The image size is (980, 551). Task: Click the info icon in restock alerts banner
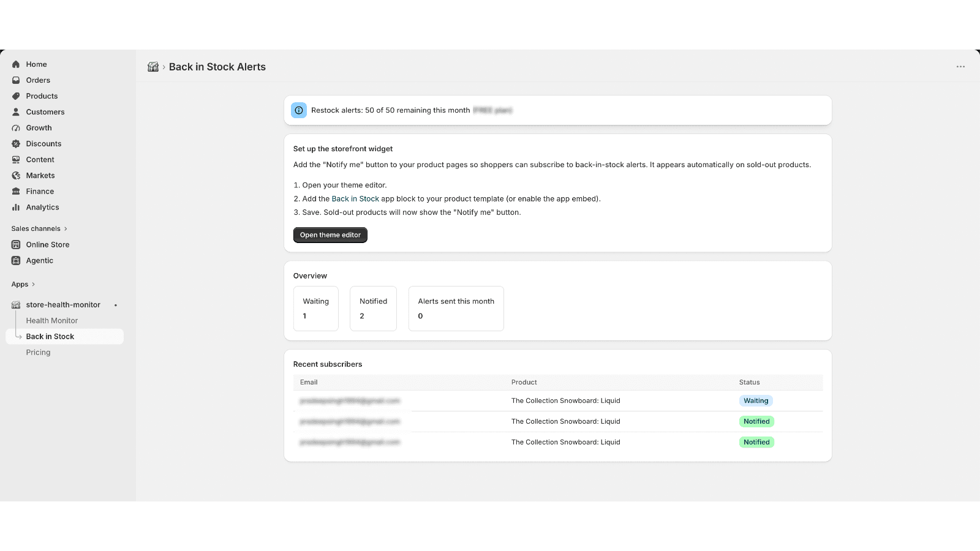pyautogui.click(x=299, y=110)
